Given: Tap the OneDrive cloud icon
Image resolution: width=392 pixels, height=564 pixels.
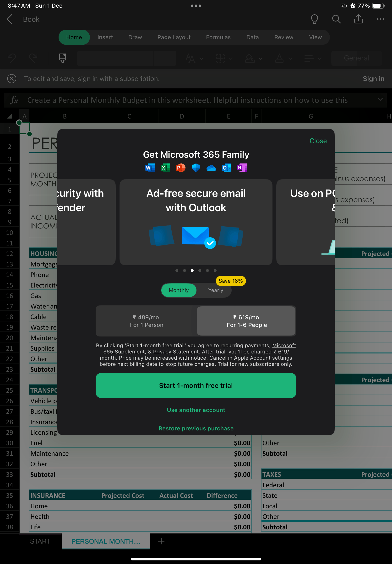Looking at the screenshot, I should 211,168.
